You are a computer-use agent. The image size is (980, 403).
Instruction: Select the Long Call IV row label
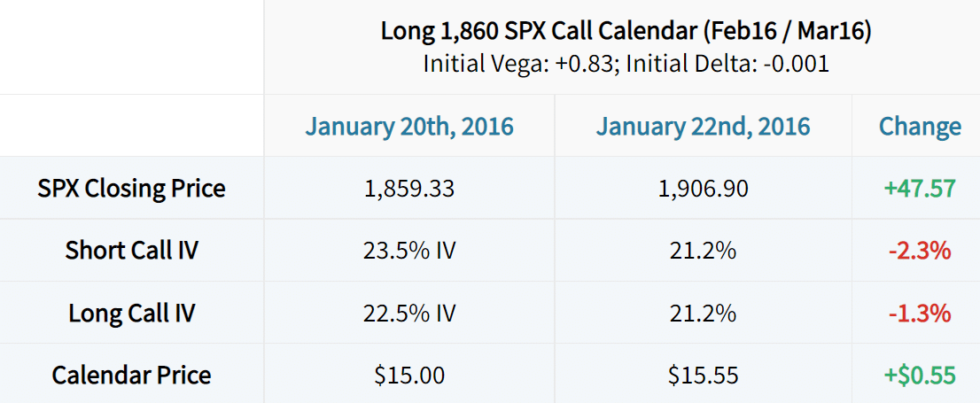coord(131,313)
